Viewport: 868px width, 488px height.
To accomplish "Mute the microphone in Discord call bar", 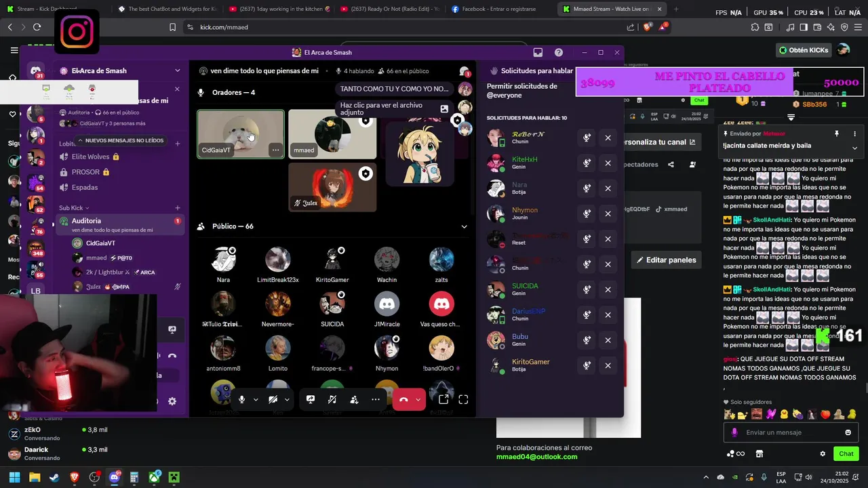I will coord(241,400).
